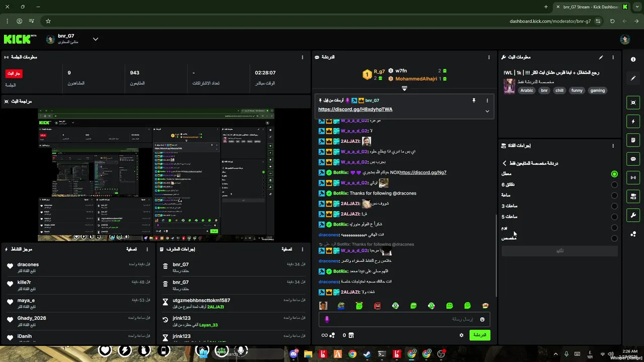Click the heart icon beside dracones activity
644x362 pixels.
click(x=10, y=267)
